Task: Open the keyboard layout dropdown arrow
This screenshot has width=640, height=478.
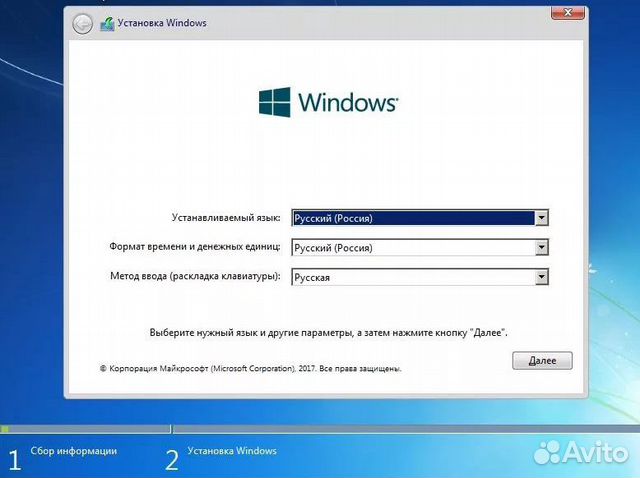Action: pos(541,277)
